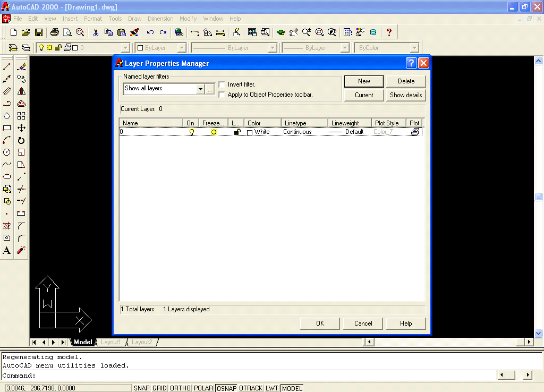Click Cancel in Layer Properties Manager
The width and height of the screenshot is (544, 392).
point(363,323)
